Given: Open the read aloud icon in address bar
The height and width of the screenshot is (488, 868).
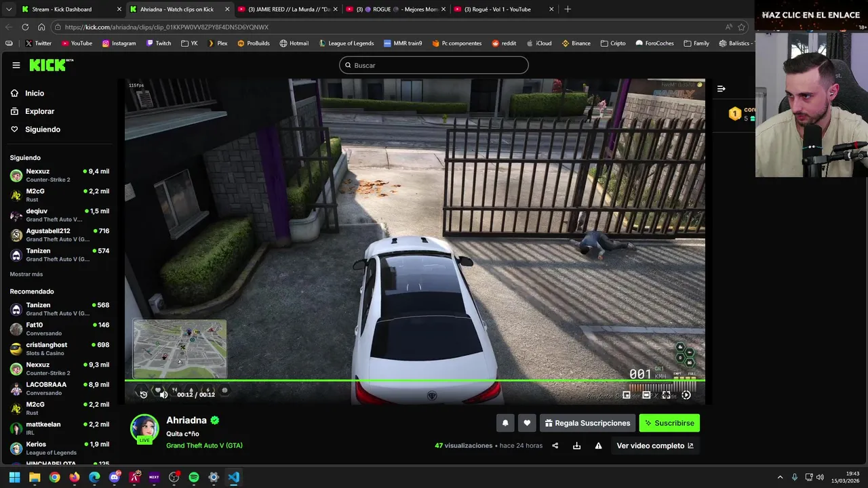Looking at the screenshot, I should coord(728,27).
